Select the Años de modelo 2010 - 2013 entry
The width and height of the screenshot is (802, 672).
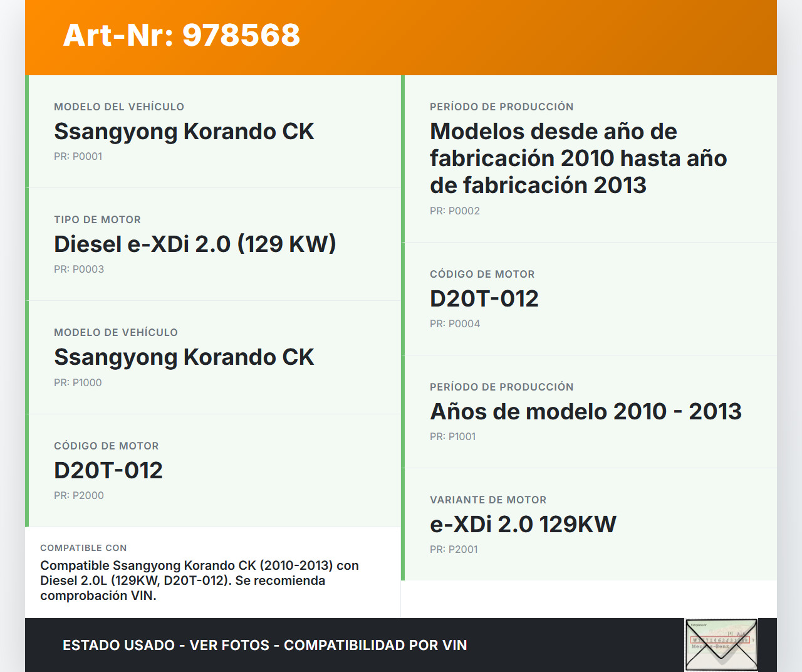[x=585, y=412]
